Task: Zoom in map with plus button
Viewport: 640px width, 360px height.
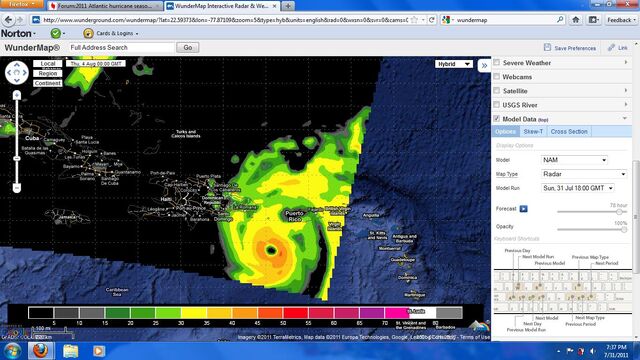Action: pos(17,96)
